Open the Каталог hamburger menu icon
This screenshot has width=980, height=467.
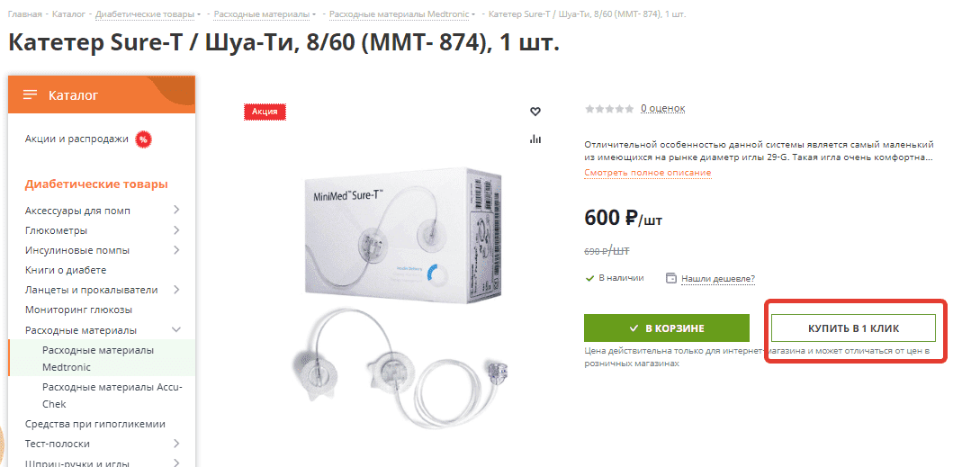(x=30, y=95)
